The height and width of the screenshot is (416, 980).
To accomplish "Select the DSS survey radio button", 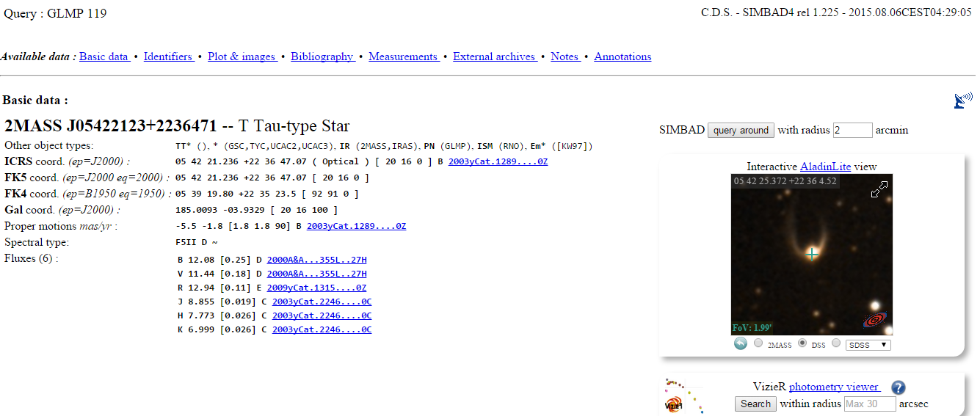I will [802, 343].
